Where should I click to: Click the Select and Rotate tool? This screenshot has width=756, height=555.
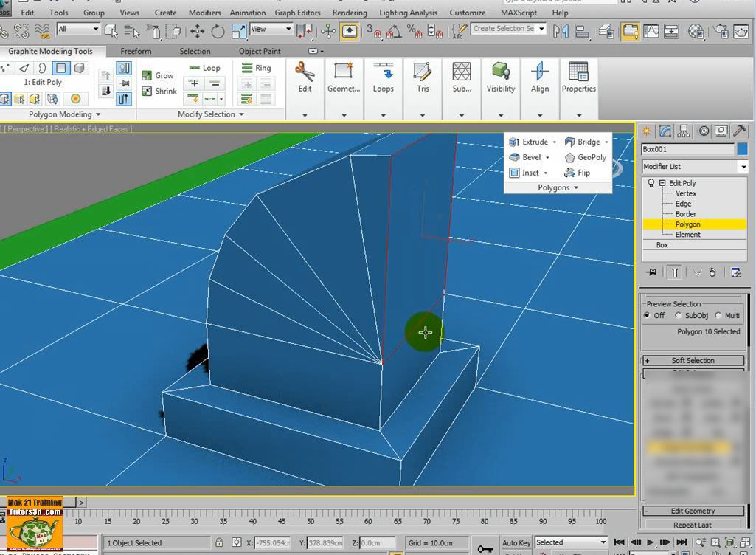(x=218, y=31)
